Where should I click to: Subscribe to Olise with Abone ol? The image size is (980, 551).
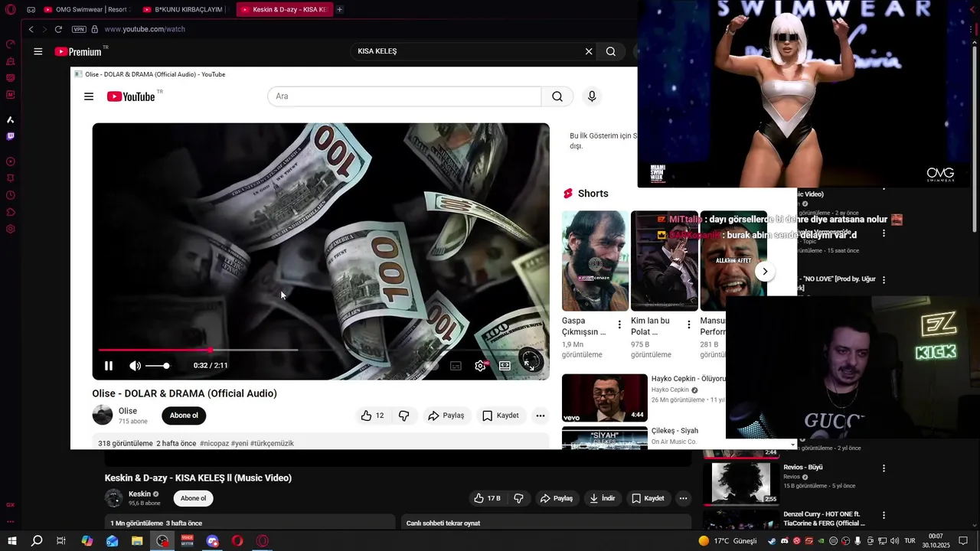(184, 416)
